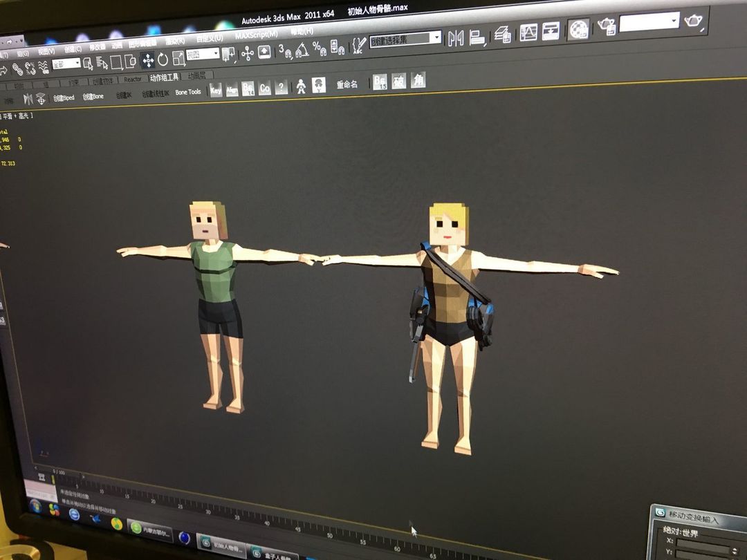Click the 破 script button

pos(399,82)
